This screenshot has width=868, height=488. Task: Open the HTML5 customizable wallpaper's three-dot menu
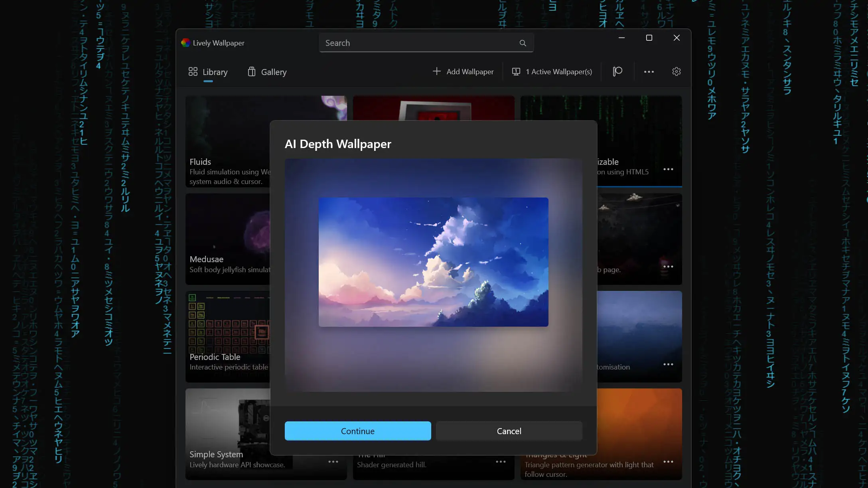(668, 169)
